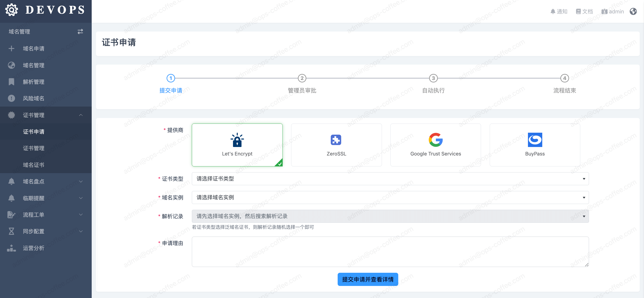Click the exclamation icon for 风险域名
Image resolution: width=644 pixels, height=298 pixels.
point(11,99)
